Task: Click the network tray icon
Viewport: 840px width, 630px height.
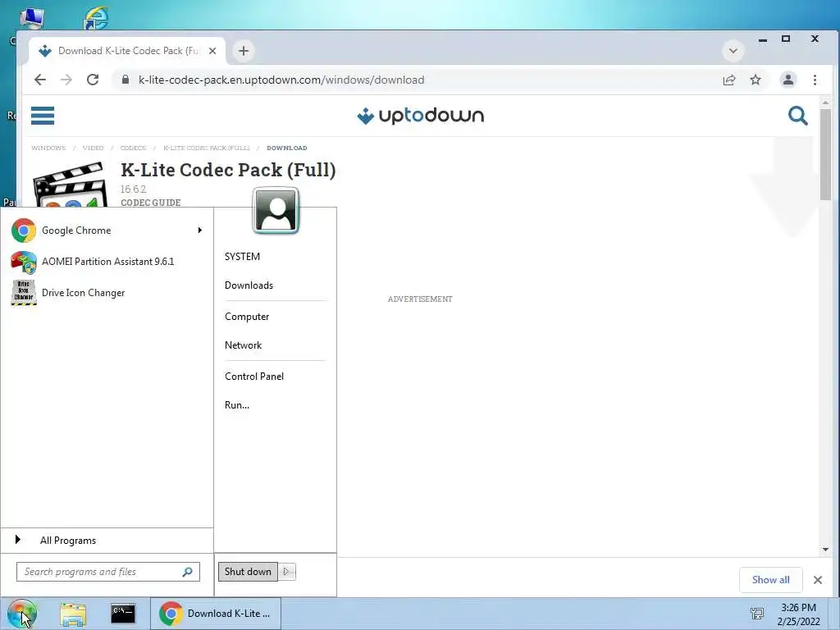Action: (757, 614)
